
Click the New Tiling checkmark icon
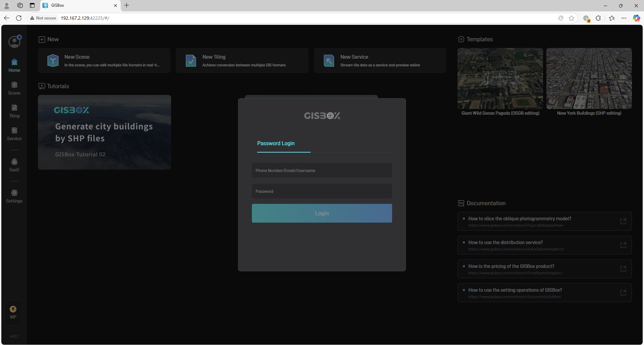pyautogui.click(x=191, y=61)
